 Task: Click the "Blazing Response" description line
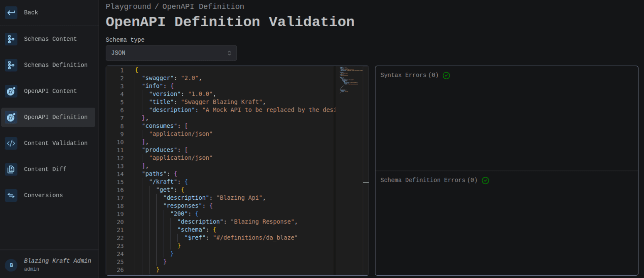(238, 222)
